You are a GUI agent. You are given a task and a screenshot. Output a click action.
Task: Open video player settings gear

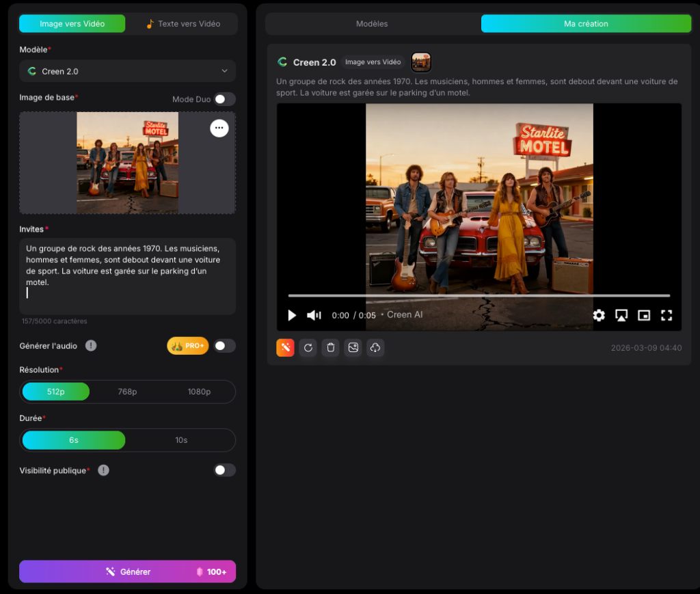599,315
